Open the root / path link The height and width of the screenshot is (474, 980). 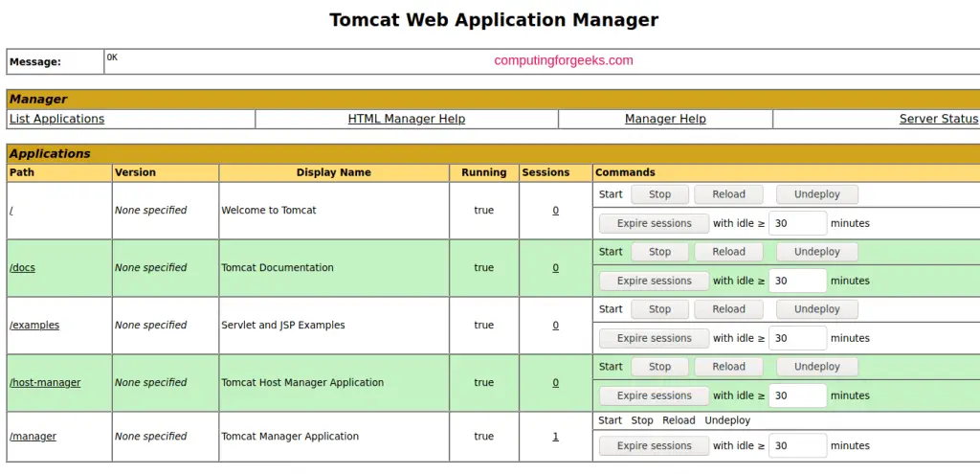[11, 210]
